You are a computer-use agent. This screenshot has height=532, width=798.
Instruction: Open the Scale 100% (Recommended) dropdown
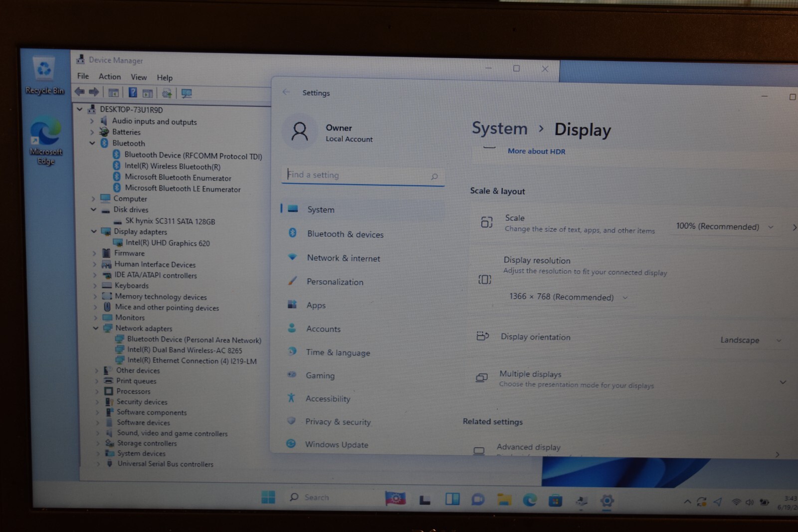coord(725,226)
